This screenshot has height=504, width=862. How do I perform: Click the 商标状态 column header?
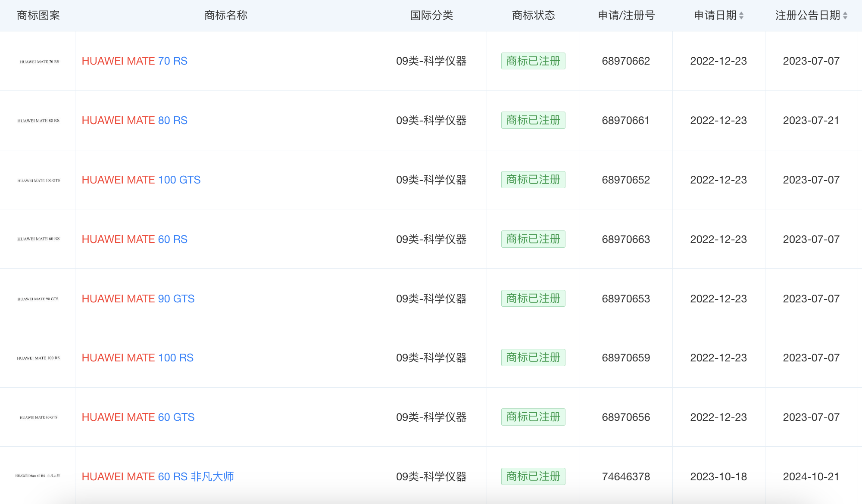[x=533, y=16]
